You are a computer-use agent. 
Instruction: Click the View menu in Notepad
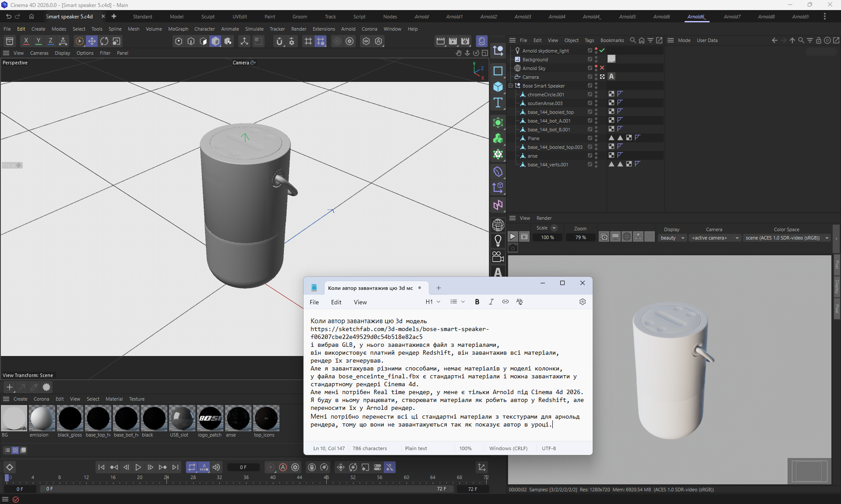tap(360, 302)
